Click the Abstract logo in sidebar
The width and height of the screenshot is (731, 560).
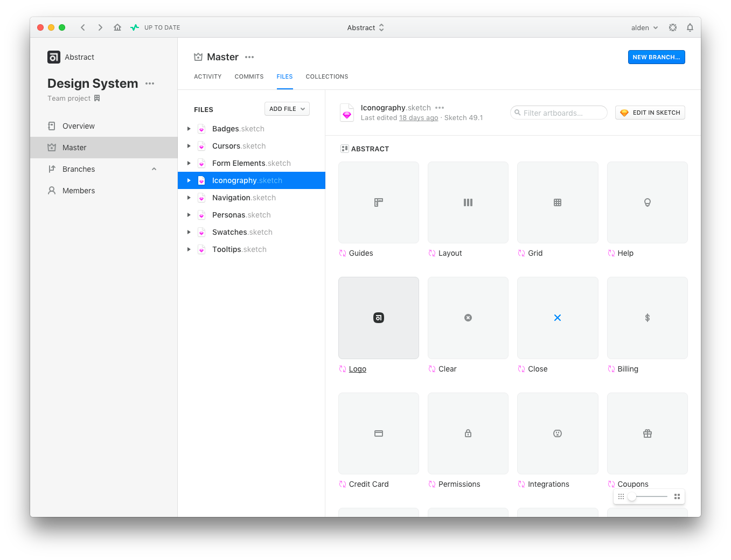pos(54,57)
